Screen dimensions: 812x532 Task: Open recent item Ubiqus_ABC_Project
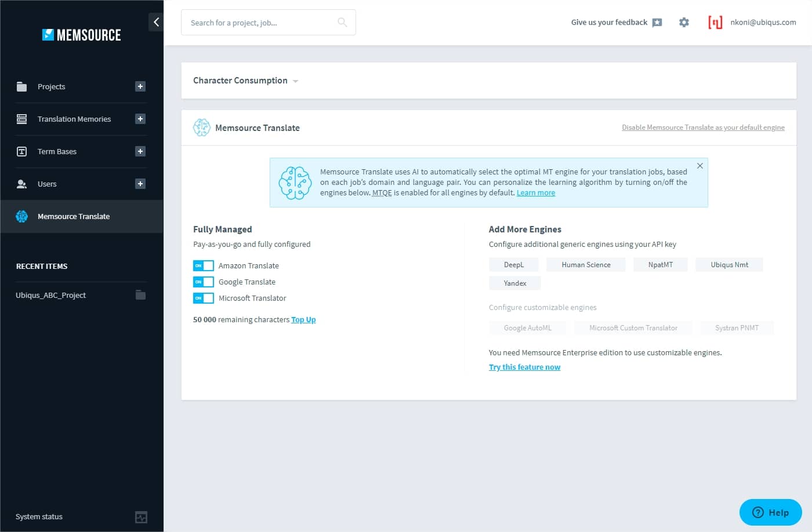click(x=50, y=295)
